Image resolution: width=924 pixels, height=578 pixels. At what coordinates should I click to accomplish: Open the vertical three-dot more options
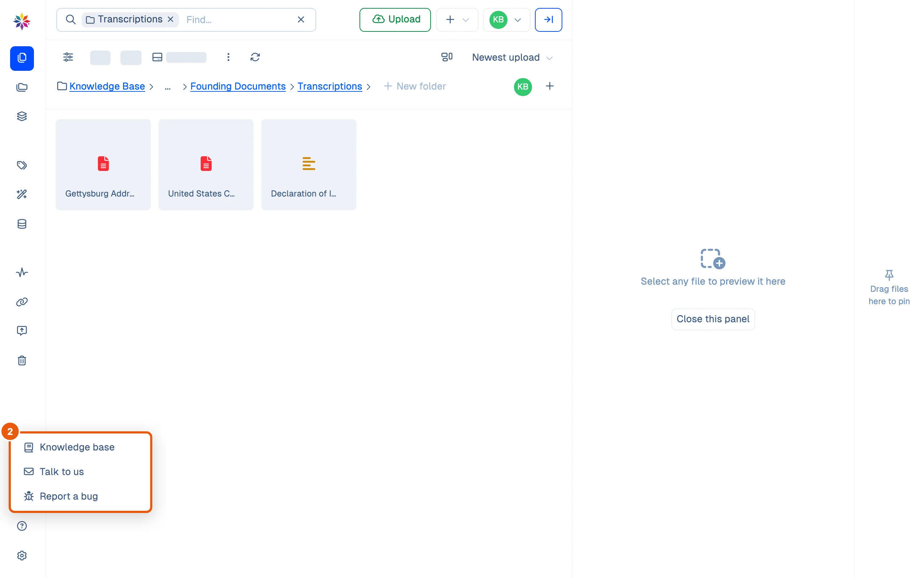pyautogui.click(x=228, y=57)
